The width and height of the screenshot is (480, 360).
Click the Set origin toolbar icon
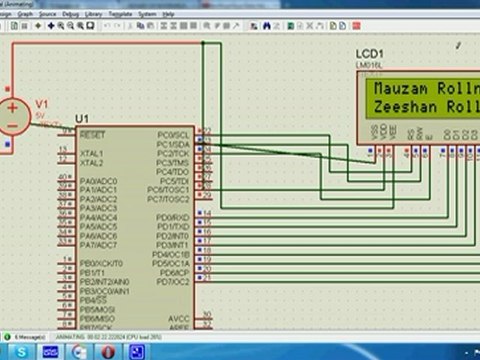[x=38, y=26]
